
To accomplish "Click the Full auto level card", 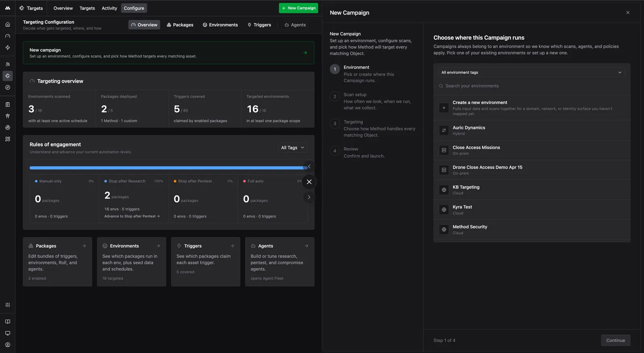I will click(x=272, y=199).
